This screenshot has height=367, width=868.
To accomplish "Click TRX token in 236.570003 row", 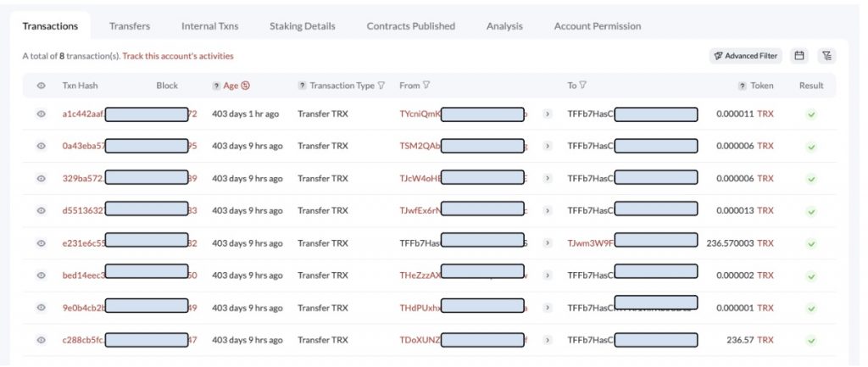I will [x=765, y=243].
